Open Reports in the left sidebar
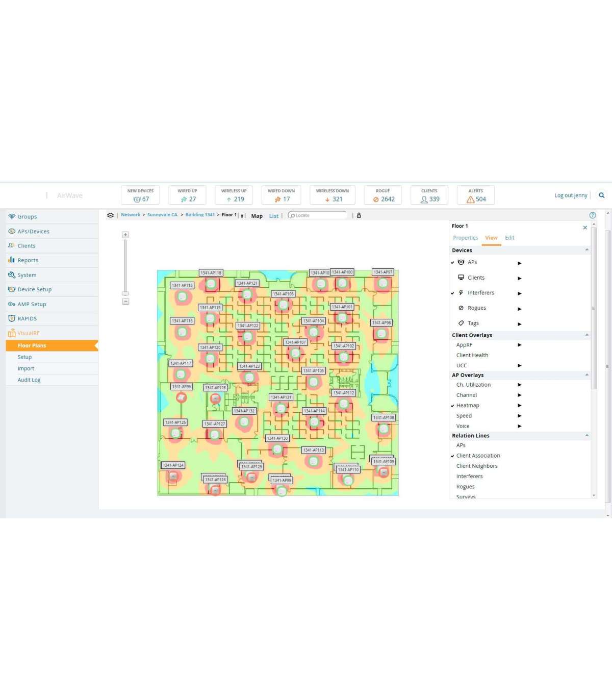Viewport: 612px width, 700px height. [x=28, y=260]
